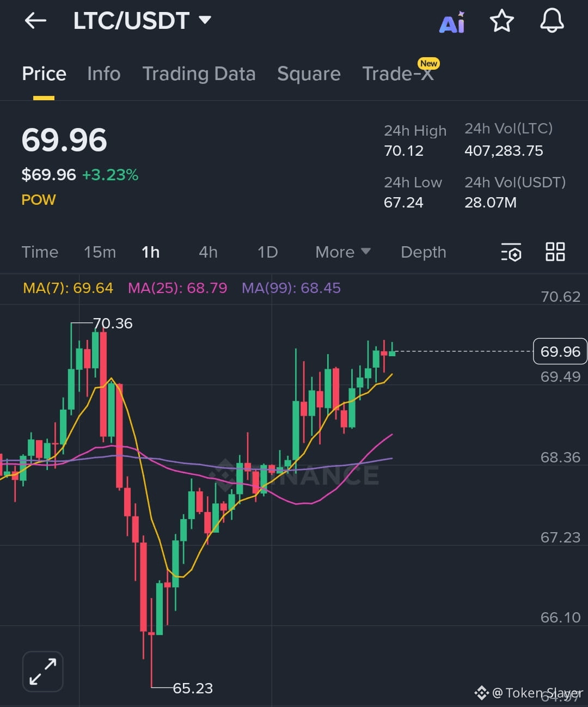Image resolution: width=588 pixels, height=707 pixels.
Task: Open the Binance AI assistant
Action: [452, 22]
